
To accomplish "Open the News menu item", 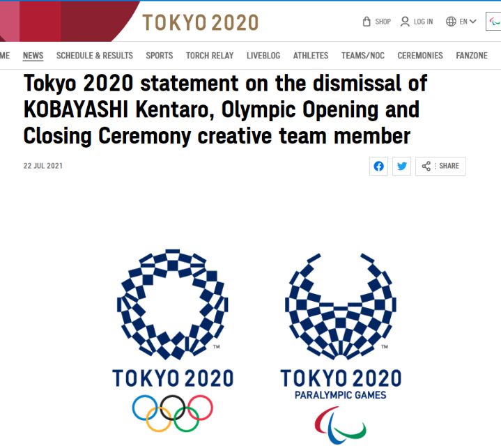I will pyautogui.click(x=33, y=56).
